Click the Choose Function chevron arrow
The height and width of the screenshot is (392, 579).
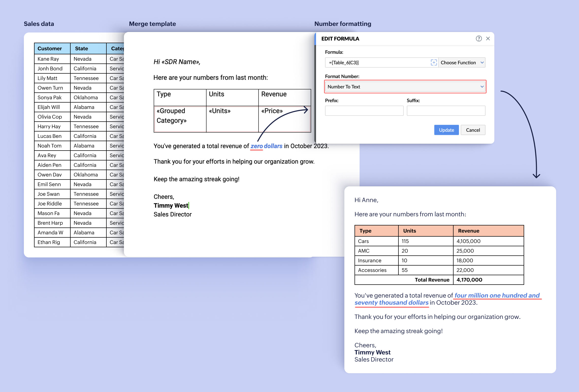pos(482,62)
